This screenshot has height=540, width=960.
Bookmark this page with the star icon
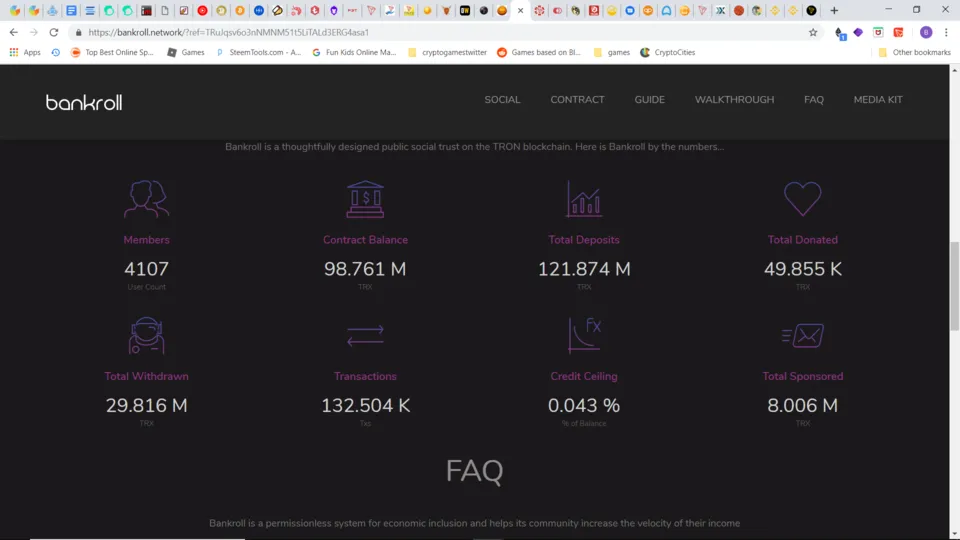813,32
